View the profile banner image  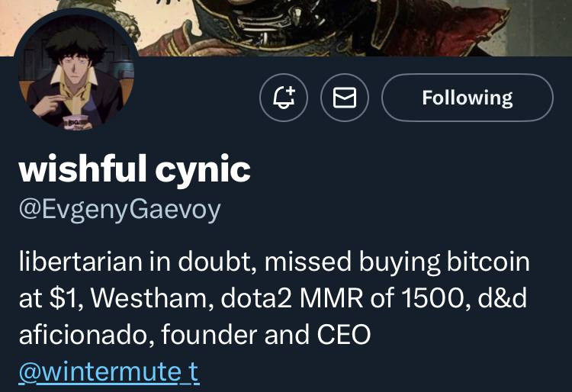(343, 27)
